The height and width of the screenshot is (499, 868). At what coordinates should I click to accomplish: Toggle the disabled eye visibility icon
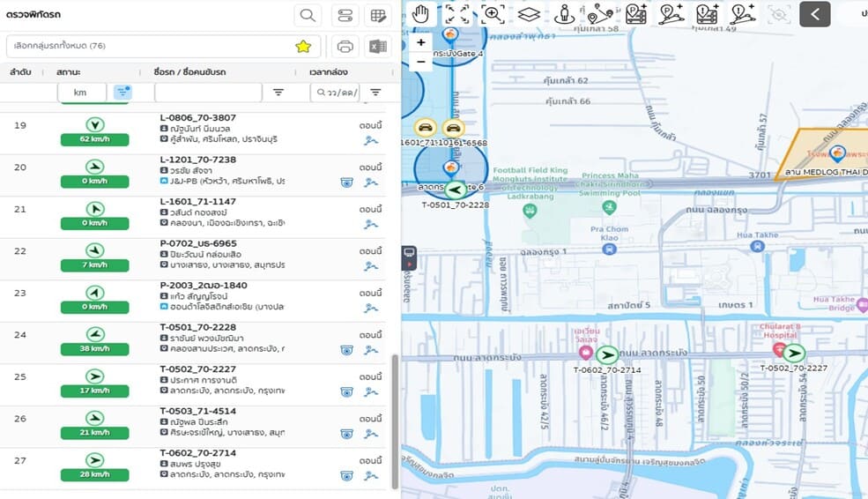click(x=778, y=14)
